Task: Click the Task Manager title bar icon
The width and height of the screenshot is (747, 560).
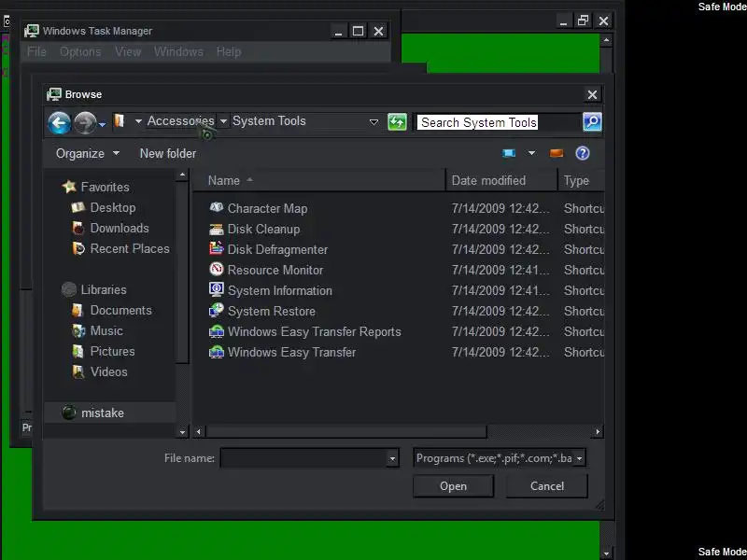Action: [32, 31]
